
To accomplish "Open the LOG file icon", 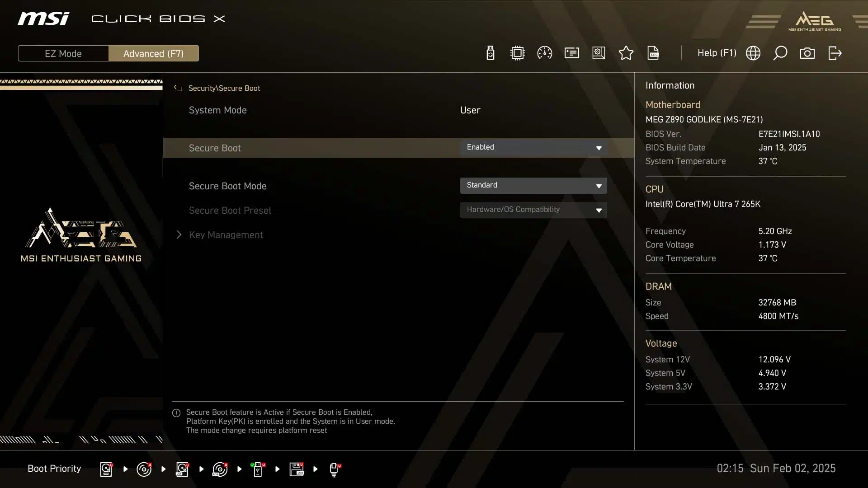I will (653, 53).
